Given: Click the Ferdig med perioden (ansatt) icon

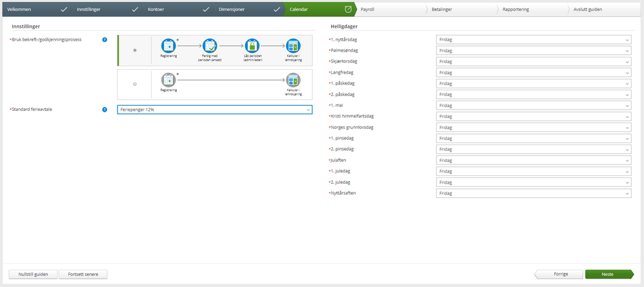Looking at the screenshot, I should [210, 46].
